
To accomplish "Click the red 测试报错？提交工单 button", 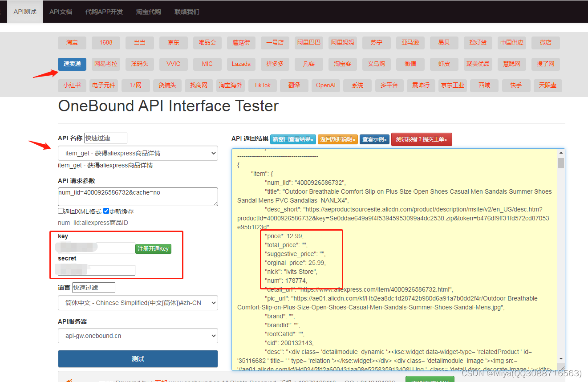I will coord(422,139).
